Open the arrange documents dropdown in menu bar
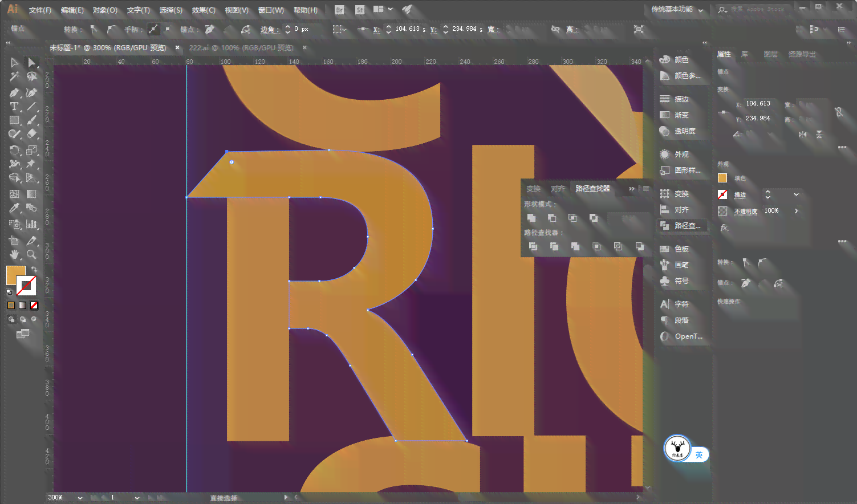857x504 pixels. [x=383, y=10]
